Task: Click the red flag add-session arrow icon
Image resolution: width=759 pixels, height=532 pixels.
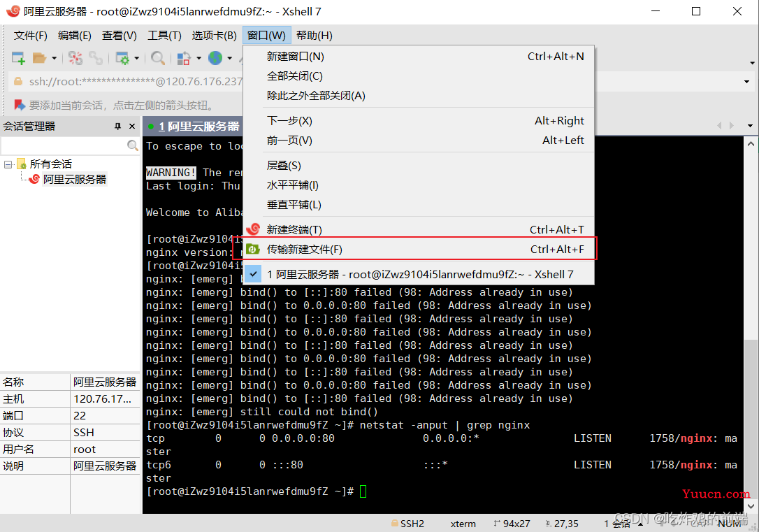Action: [20, 105]
